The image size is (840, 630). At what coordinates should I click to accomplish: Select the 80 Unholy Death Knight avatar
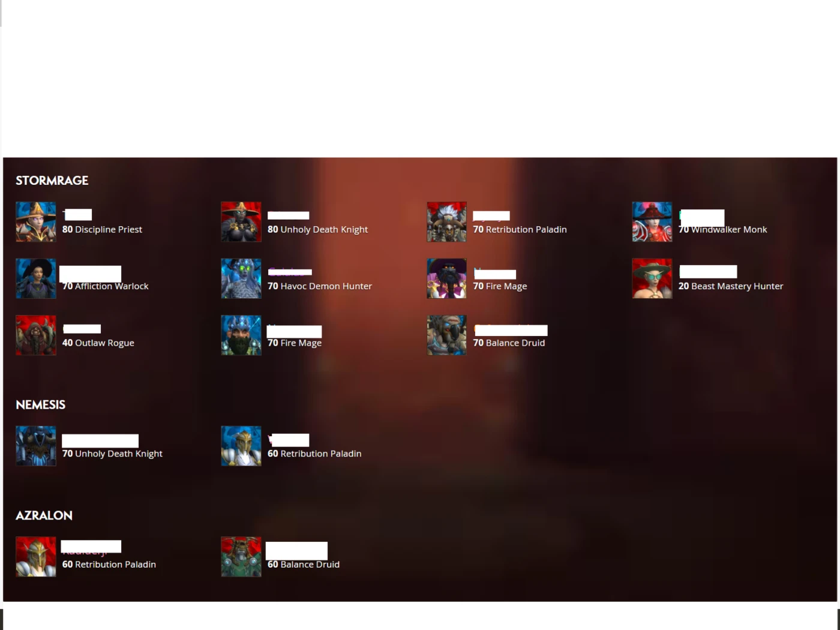[x=241, y=222]
